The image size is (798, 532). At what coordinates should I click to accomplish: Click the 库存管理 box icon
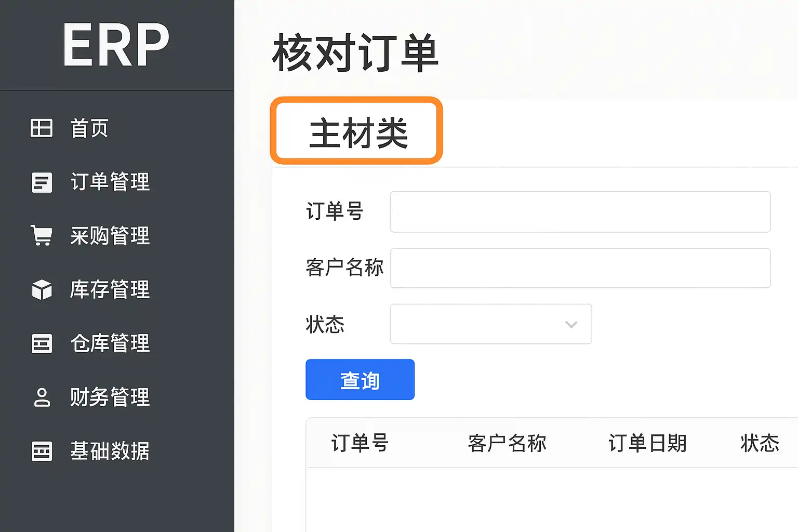(x=42, y=289)
